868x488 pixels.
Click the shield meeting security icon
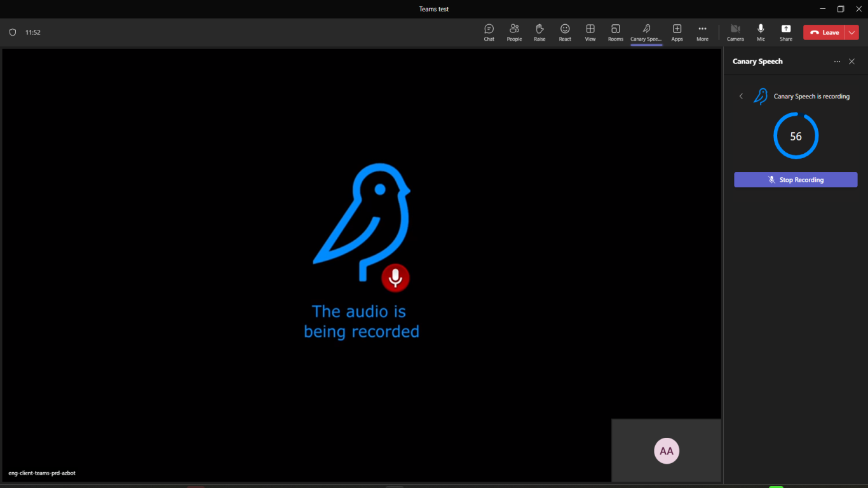click(x=13, y=32)
